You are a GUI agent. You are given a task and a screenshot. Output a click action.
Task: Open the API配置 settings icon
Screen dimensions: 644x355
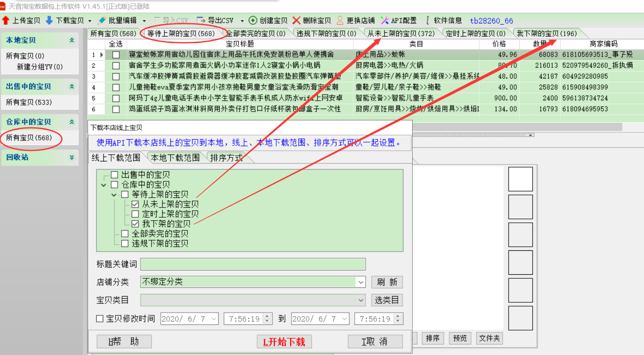tap(384, 20)
